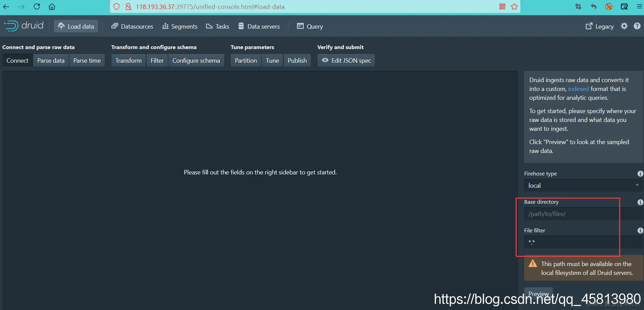Viewport: 644px width, 310px height.
Task: Click the File filter input field
Action: pos(583,242)
